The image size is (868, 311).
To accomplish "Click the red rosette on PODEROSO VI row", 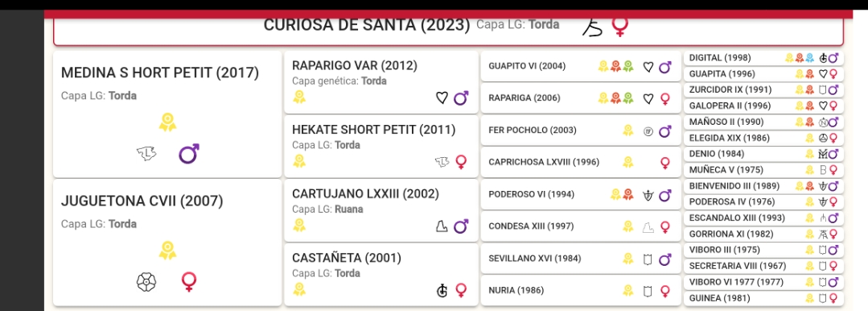I will click(x=627, y=195).
